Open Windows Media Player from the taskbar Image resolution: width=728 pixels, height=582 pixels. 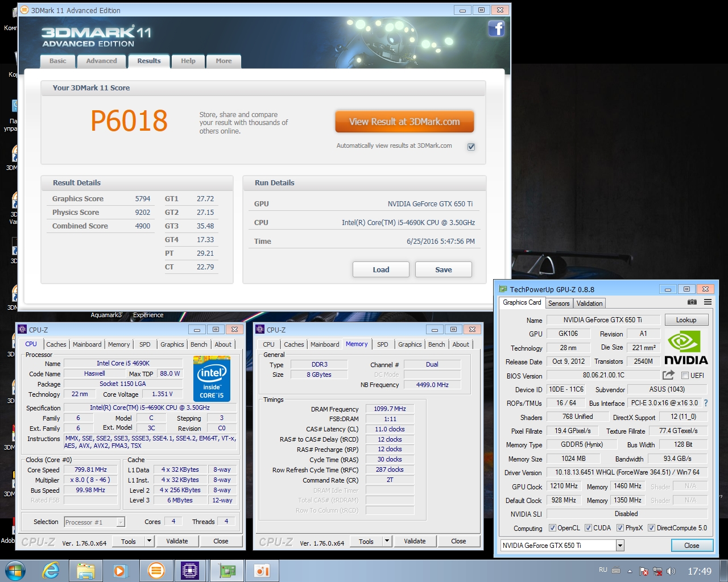121,571
